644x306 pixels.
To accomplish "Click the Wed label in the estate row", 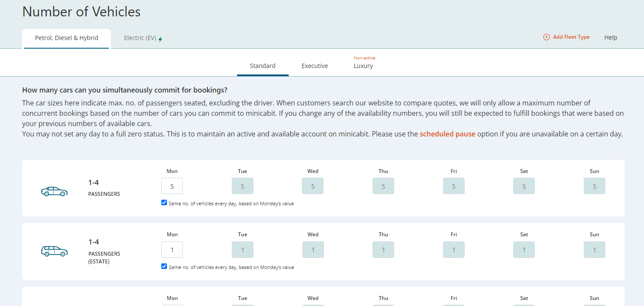I will coord(313,235).
